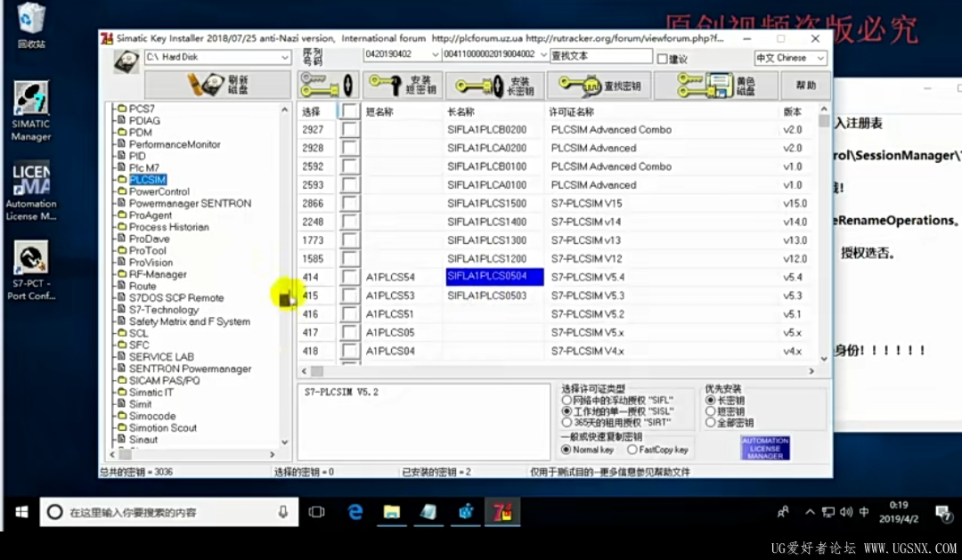
Task: Open Automation License Manager logo button
Action: (764, 449)
